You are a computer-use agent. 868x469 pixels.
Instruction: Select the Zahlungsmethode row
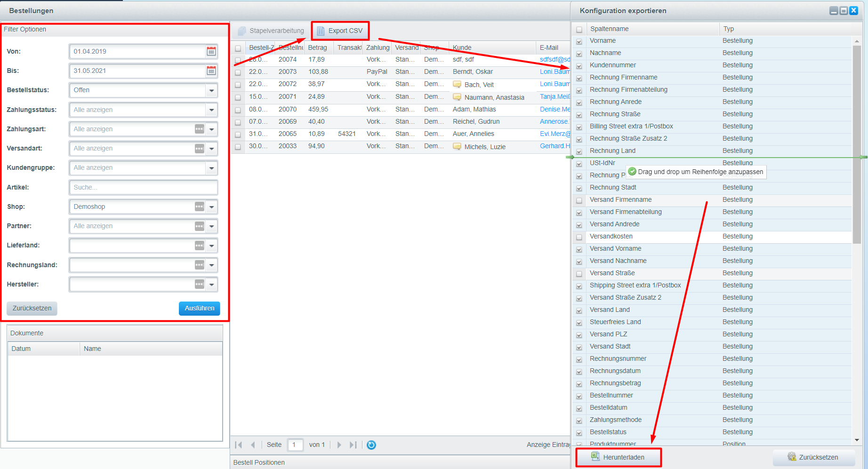tap(711, 420)
